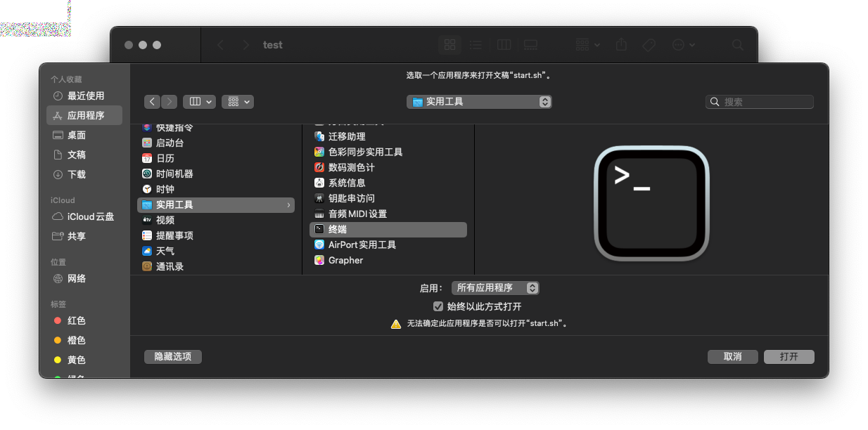Select Applications (应用程序) in the sidebar

(x=84, y=115)
